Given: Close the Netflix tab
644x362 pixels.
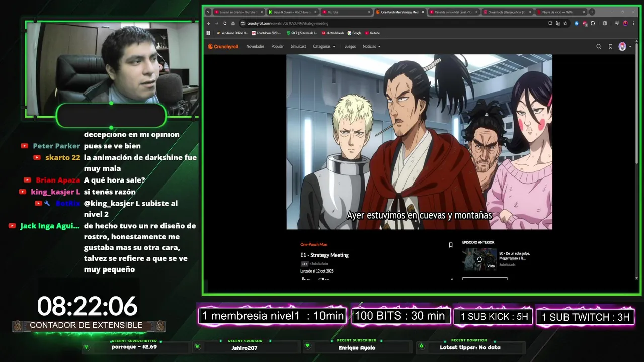Looking at the screenshot, I should (x=584, y=12).
